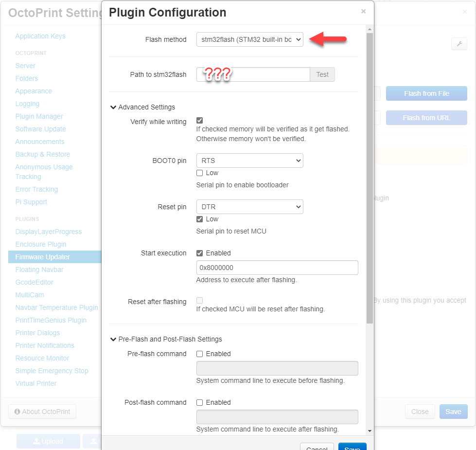Open Plugin Manager in the settings sidebar
Screen dimensions: 476x450
coord(39,116)
